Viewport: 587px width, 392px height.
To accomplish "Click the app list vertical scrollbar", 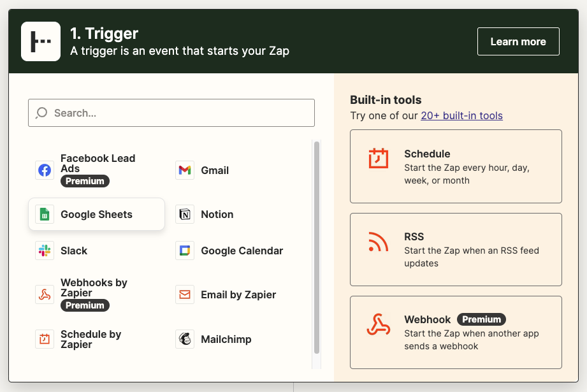I will click(317, 248).
